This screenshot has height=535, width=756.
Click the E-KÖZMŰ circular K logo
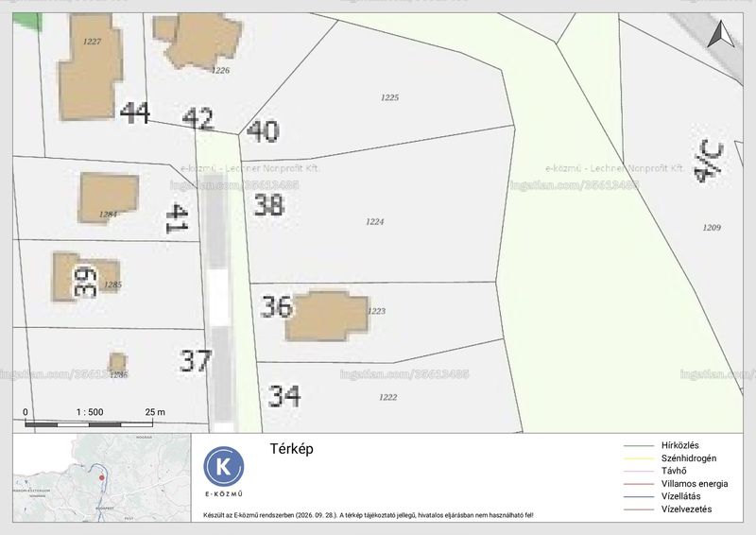[x=224, y=467]
